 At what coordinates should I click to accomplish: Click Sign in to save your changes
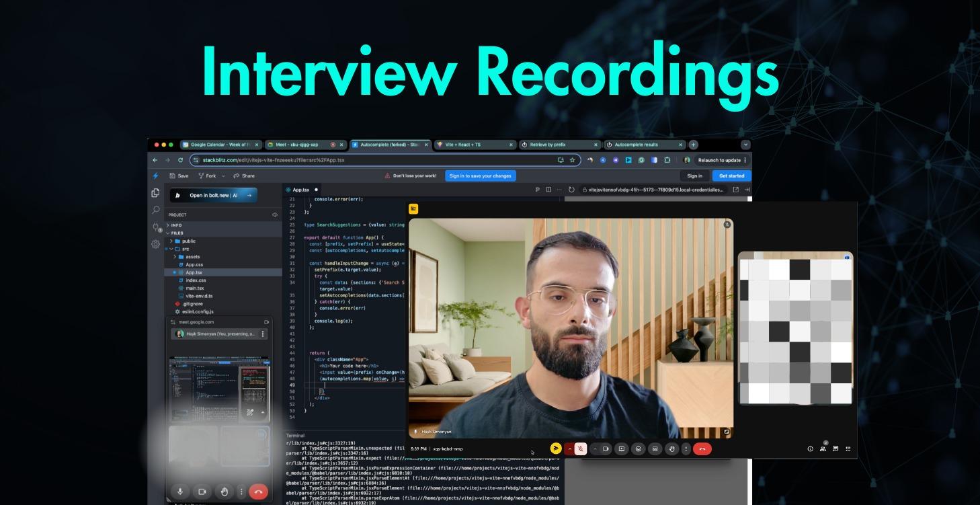(481, 176)
